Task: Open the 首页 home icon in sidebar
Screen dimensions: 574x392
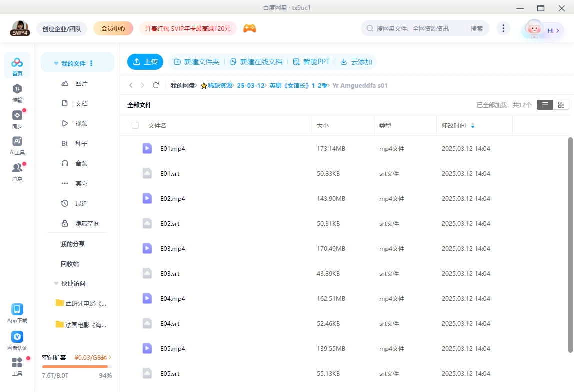Action: [17, 66]
